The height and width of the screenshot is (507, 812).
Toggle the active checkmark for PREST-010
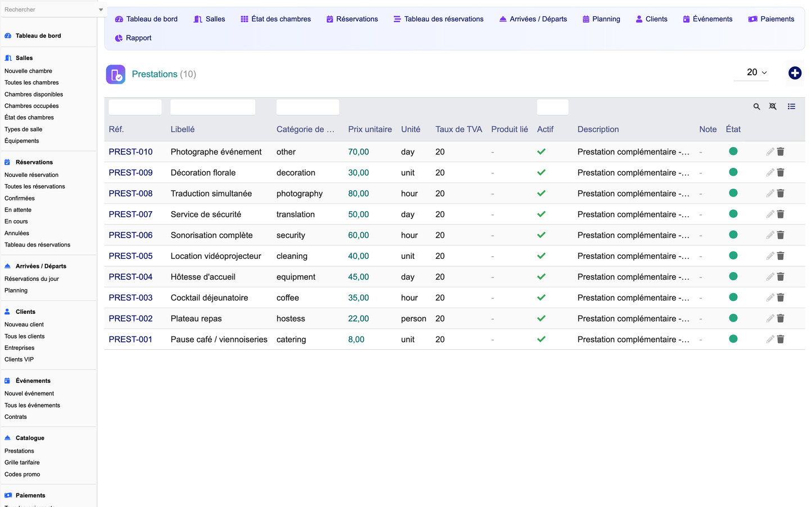541,152
